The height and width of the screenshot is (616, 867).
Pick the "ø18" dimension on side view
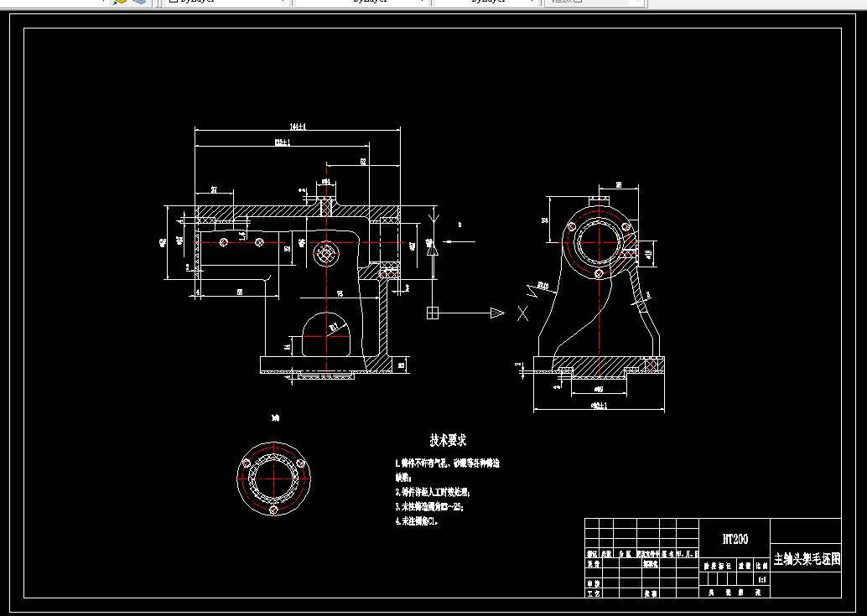coord(649,254)
